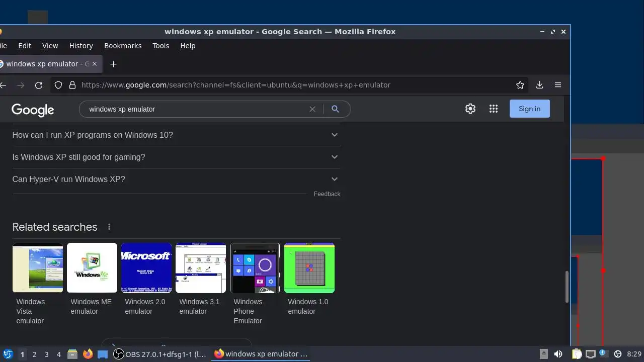
Task: Expand "Is Windows XP still good for gaming?"
Action: point(176,157)
